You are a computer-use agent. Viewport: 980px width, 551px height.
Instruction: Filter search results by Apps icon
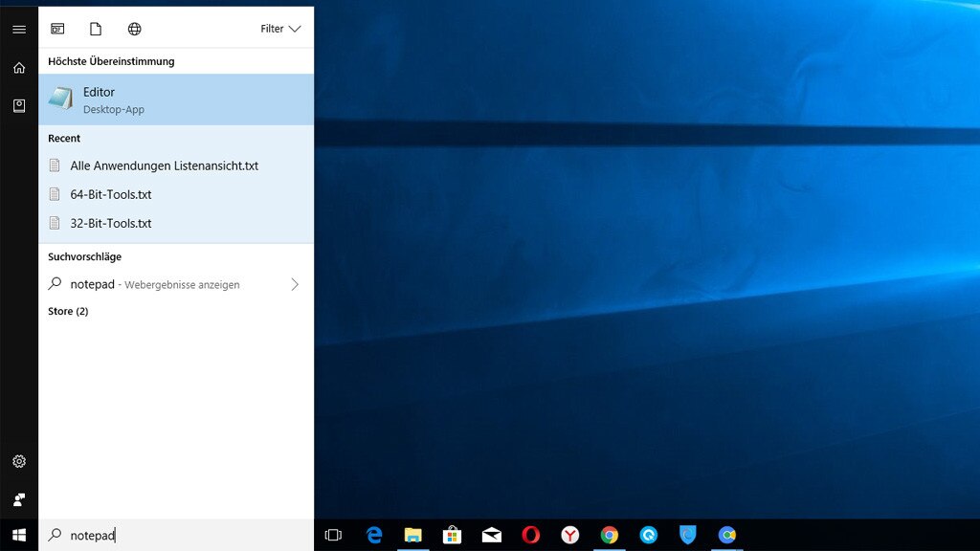(x=57, y=29)
